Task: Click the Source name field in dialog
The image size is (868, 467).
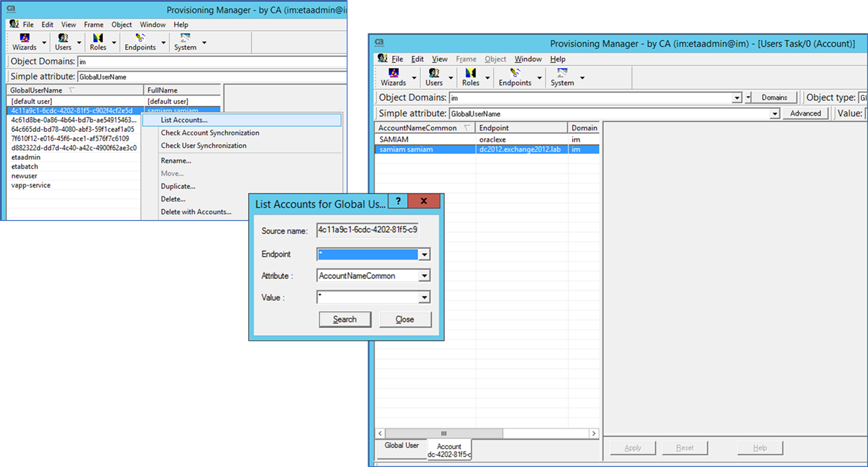Action: click(368, 231)
